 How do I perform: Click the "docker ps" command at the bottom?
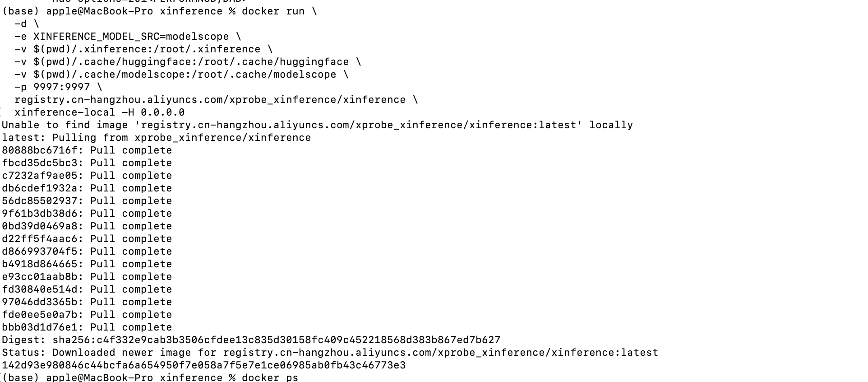click(270, 377)
